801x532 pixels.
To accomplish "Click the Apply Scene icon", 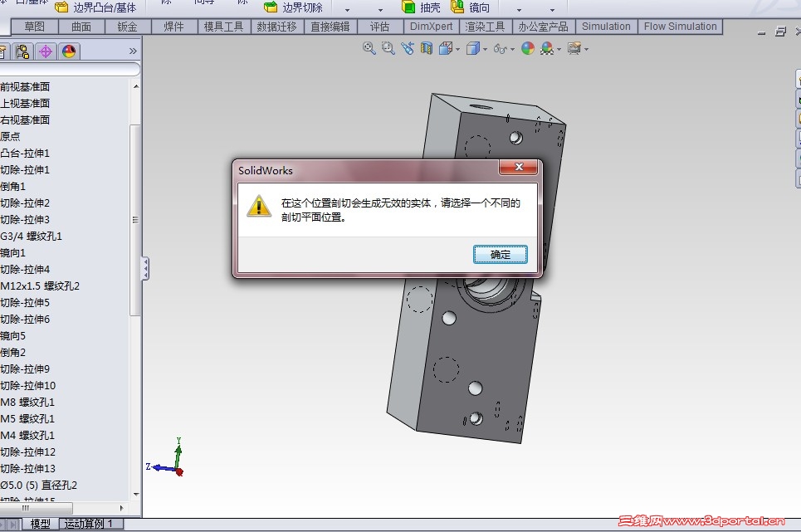I will 547,48.
